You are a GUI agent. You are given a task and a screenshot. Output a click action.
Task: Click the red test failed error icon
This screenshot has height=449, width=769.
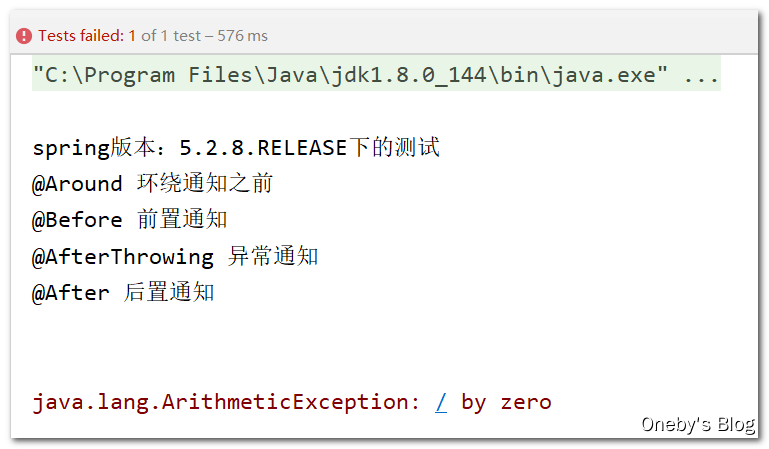click(x=24, y=36)
